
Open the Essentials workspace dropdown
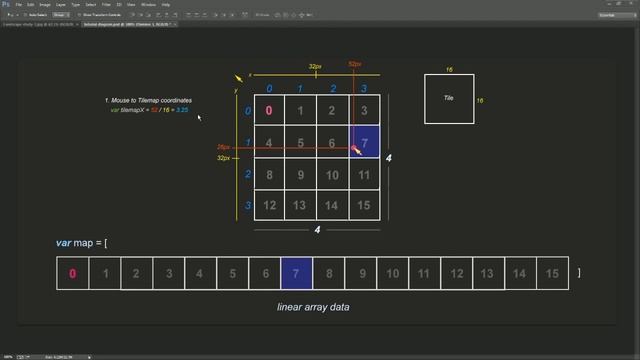coord(617,15)
